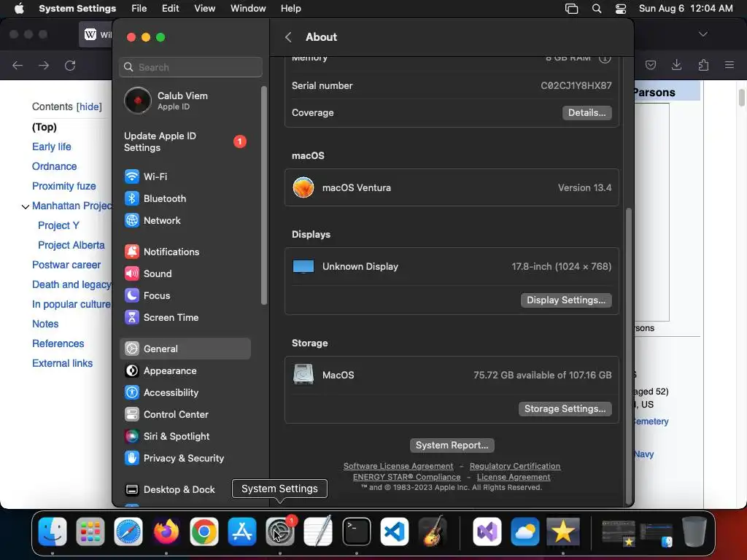
Task: Open the Window menu
Action: (248, 9)
